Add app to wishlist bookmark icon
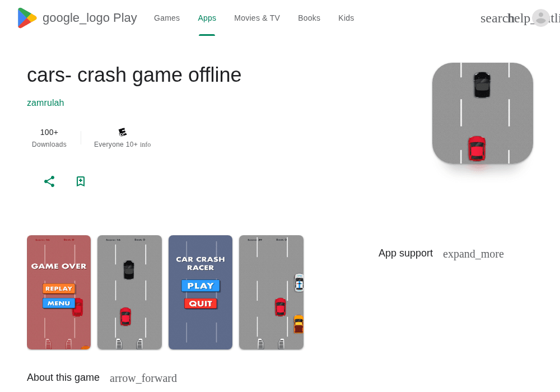Viewport: 560px width, 392px height. (81, 181)
